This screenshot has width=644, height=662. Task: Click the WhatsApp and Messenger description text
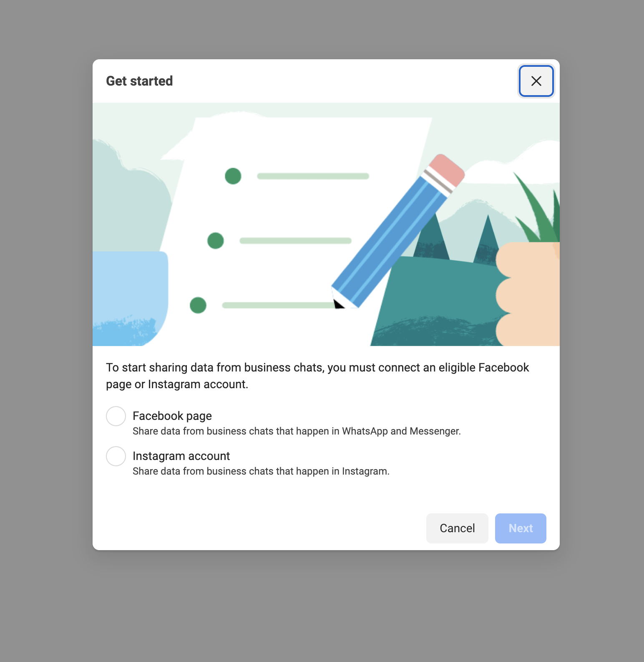coord(297,431)
